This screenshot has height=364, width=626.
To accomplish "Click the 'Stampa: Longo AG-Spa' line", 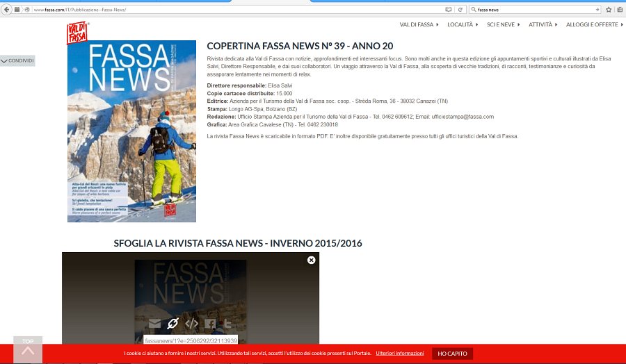I will 252,109.
